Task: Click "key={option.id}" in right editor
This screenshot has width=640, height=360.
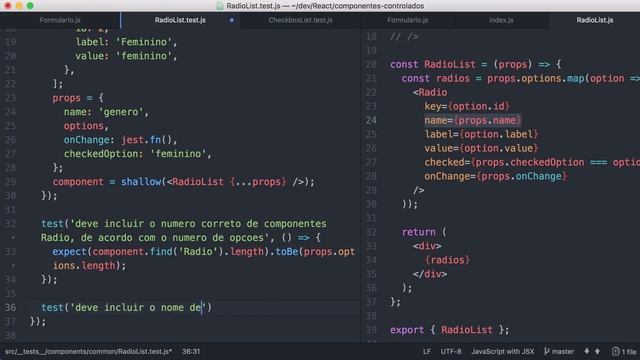Action: coord(467,107)
